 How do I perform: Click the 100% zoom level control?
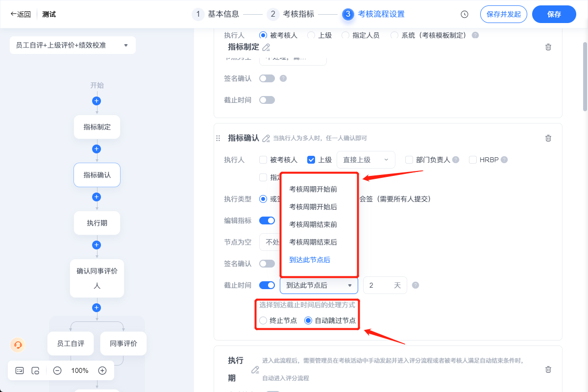click(x=80, y=371)
